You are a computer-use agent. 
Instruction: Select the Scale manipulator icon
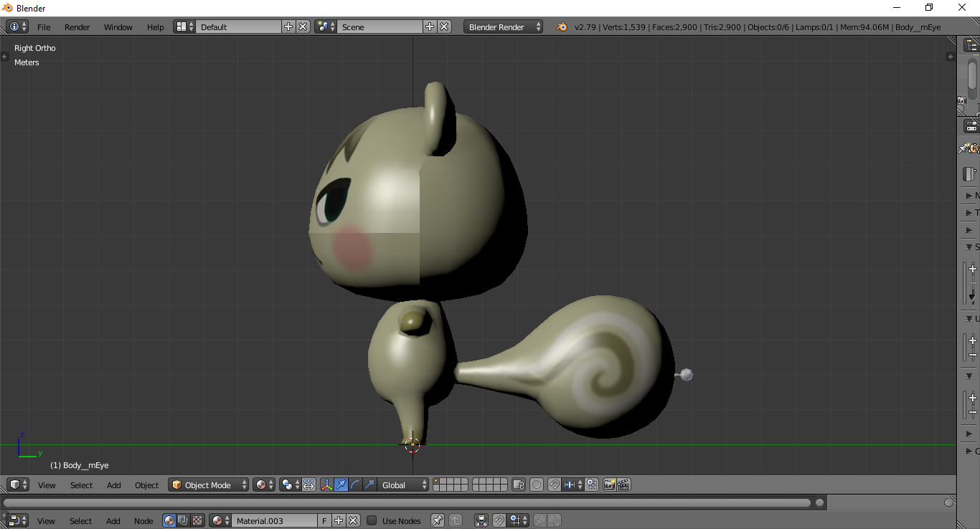point(369,485)
